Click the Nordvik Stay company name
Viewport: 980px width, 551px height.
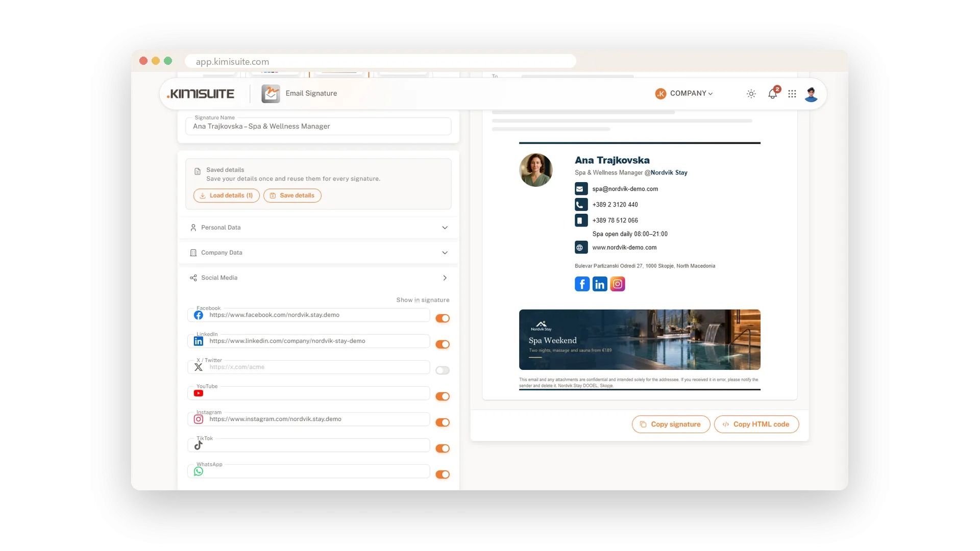(669, 173)
